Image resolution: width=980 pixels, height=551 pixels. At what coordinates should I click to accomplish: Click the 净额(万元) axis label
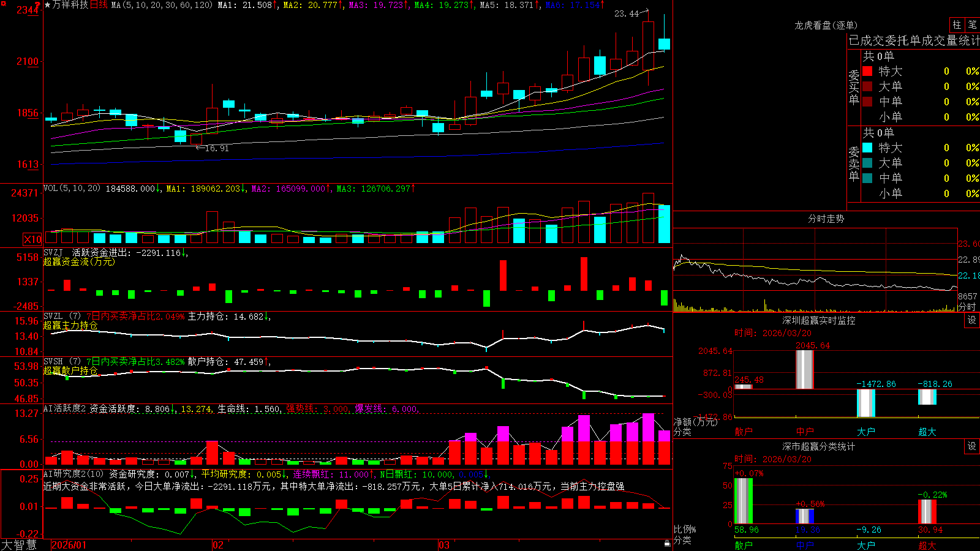point(695,422)
